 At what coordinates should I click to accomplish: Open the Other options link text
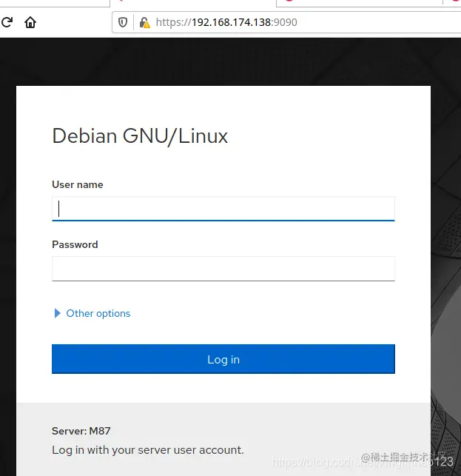pos(98,313)
